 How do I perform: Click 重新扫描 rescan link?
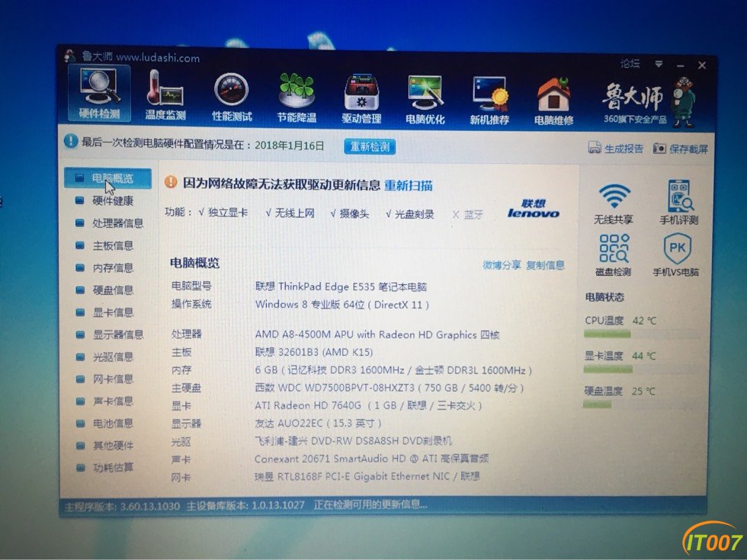pyautogui.click(x=409, y=185)
